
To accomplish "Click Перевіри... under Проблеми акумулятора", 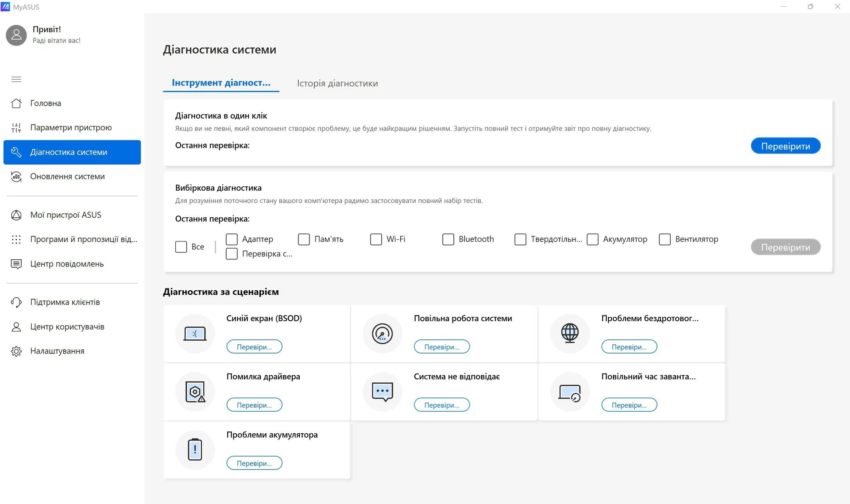I will (254, 463).
